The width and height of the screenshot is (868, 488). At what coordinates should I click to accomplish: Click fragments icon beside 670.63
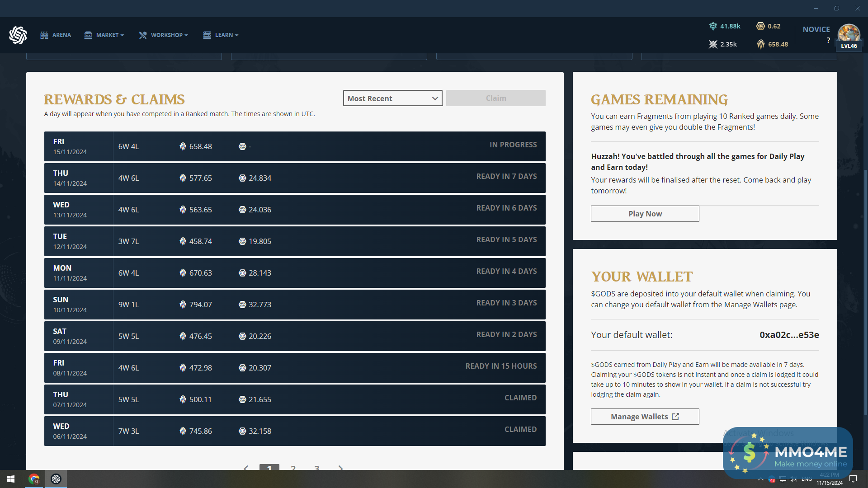coord(183,273)
